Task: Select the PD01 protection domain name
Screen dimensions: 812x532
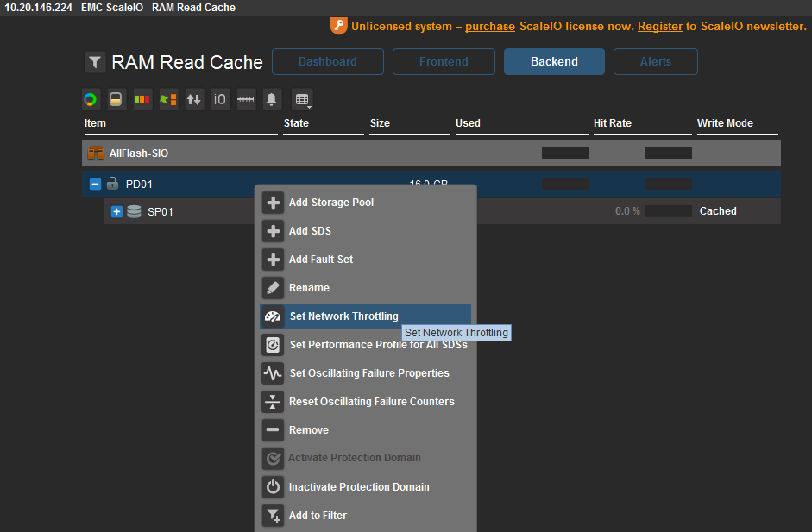Action: click(139, 185)
